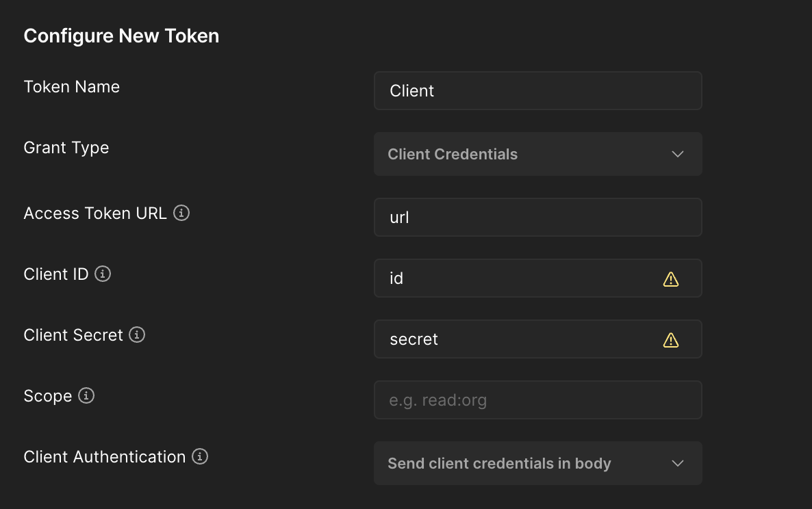This screenshot has width=812, height=509.
Task: Select the Client Credentials value in Grant Type
Action: coord(453,154)
